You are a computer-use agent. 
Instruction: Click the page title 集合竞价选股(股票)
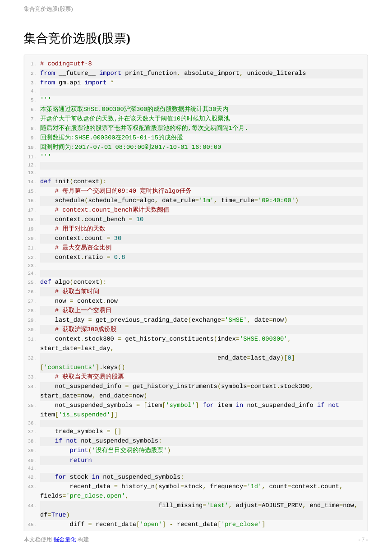[77, 38]
